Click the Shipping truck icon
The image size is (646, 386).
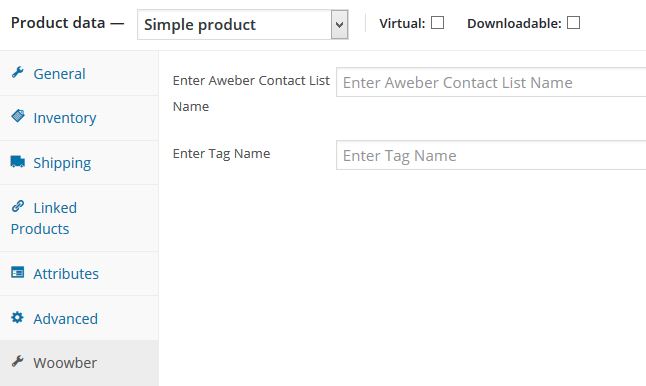18,161
